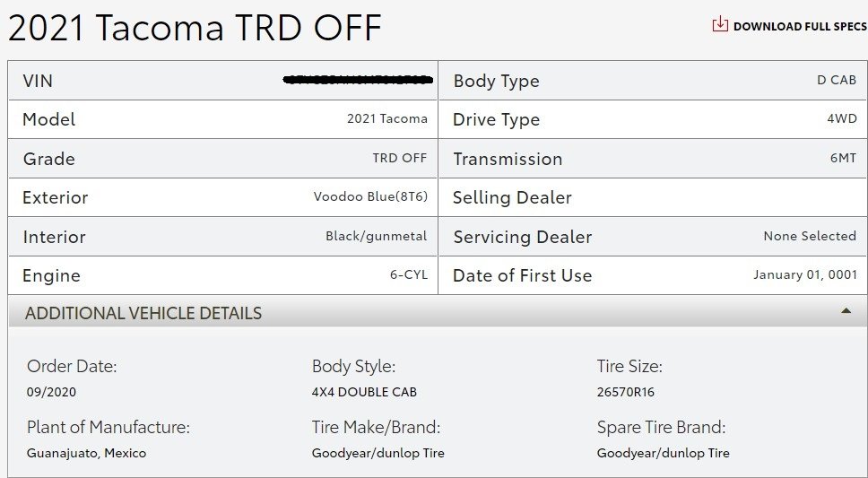Click the Date of First Use value

click(805, 274)
